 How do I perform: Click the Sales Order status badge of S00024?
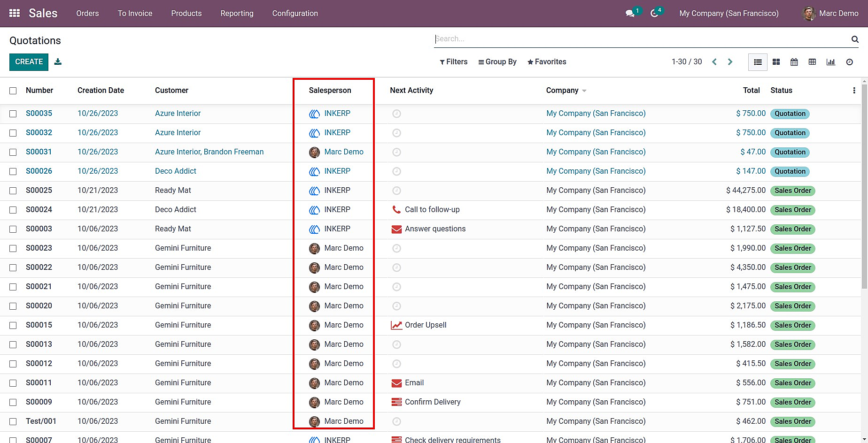pyautogui.click(x=793, y=210)
